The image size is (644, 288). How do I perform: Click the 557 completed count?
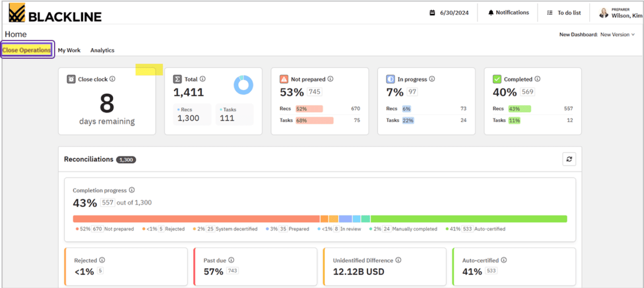click(107, 202)
